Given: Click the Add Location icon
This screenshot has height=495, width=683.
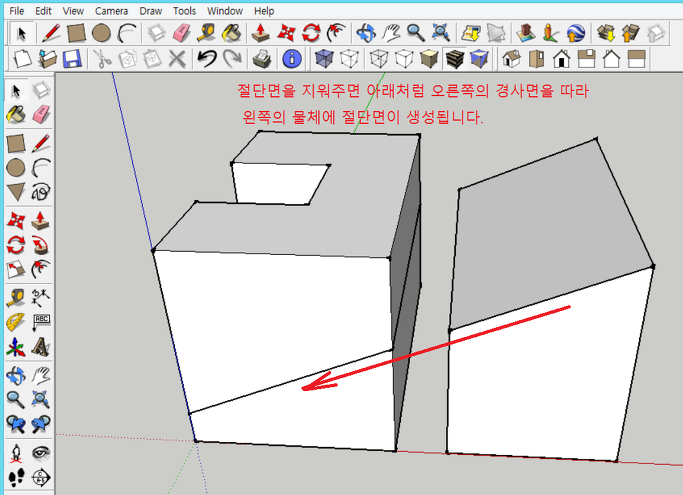Looking at the screenshot, I should 471,33.
